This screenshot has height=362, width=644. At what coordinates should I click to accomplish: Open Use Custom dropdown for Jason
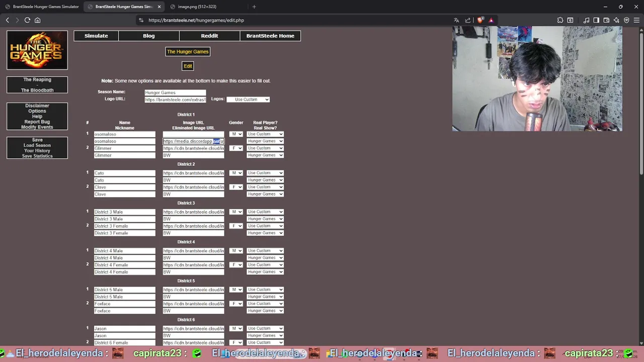[265, 329]
